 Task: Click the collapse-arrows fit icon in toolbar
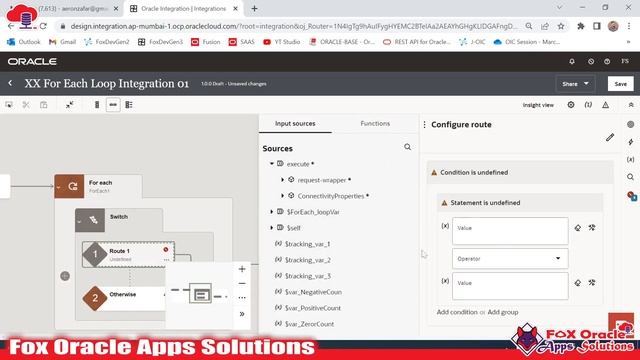70,105
